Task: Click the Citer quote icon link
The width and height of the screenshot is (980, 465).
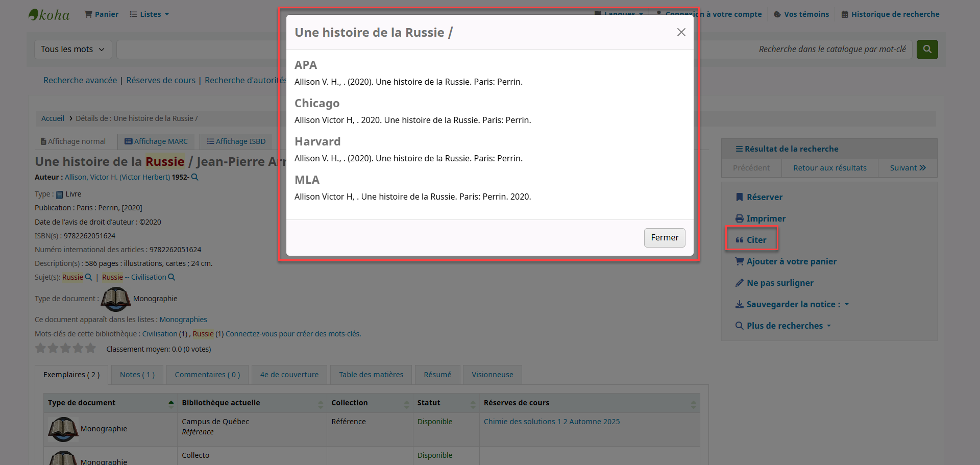Action: [x=751, y=240]
